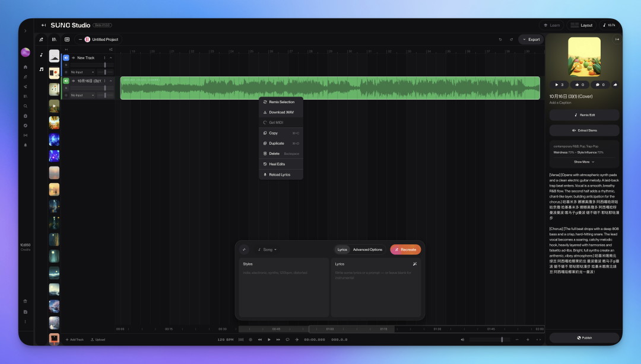Open the Export dropdown

tap(531, 40)
